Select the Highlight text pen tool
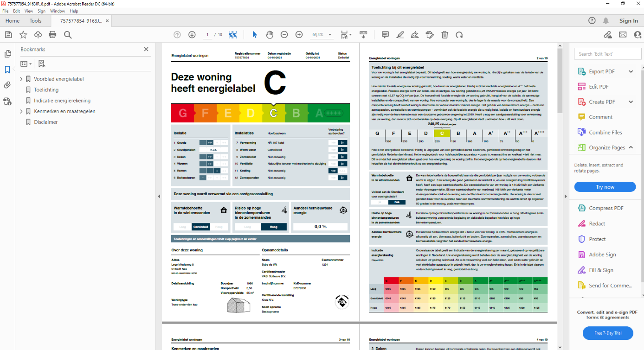The image size is (644, 350). (x=400, y=35)
